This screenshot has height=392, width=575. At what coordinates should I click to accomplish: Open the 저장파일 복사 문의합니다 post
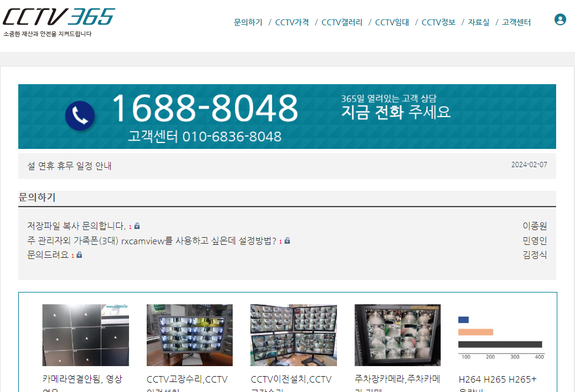click(76, 226)
